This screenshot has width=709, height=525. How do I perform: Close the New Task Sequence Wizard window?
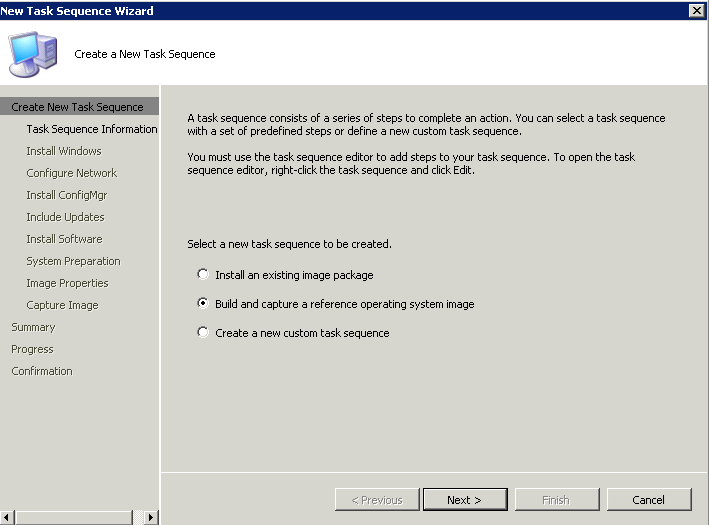click(x=696, y=10)
